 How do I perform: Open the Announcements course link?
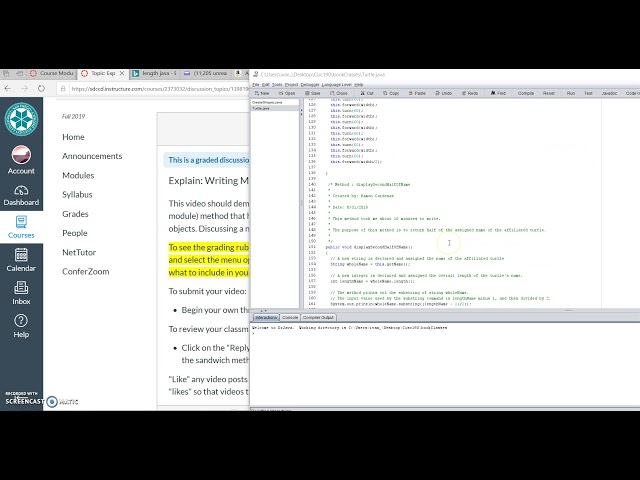[92, 156]
